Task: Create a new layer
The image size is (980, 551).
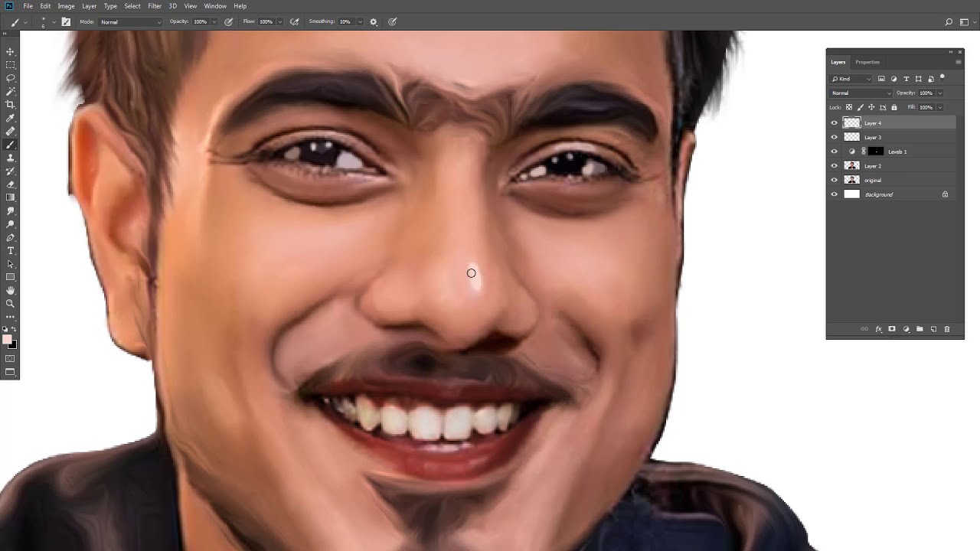Action: point(933,329)
